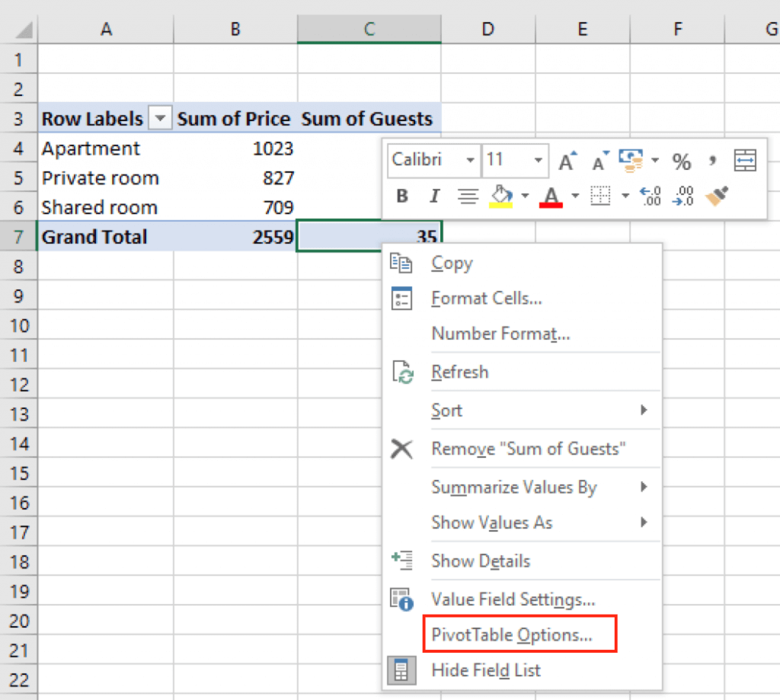Open the Calibri font dropdown
The height and width of the screenshot is (700, 780).
pyautogui.click(x=471, y=160)
